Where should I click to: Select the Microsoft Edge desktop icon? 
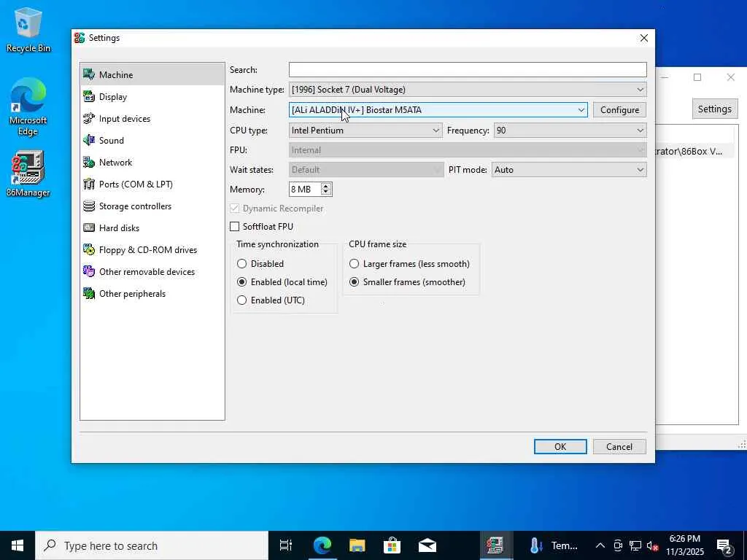[28, 107]
